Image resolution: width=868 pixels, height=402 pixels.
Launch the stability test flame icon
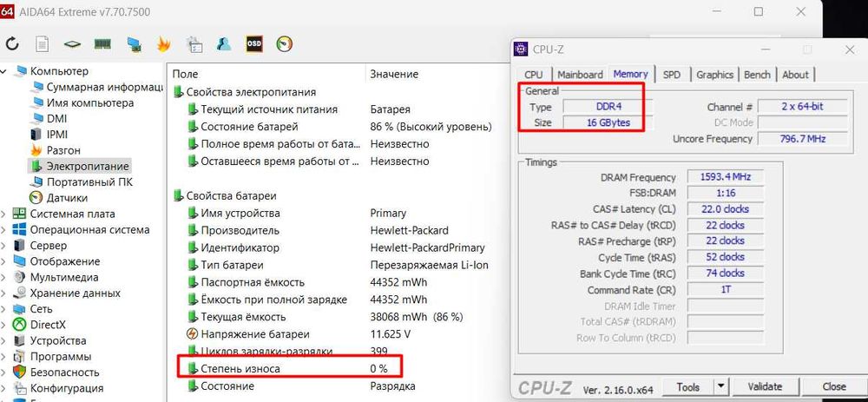tap(163, 44)
